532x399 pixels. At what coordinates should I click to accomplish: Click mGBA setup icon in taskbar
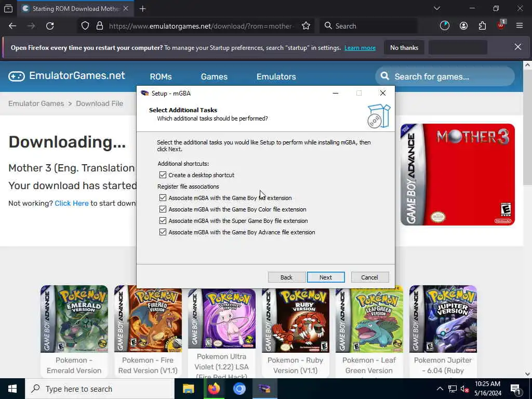pos(264,389)
